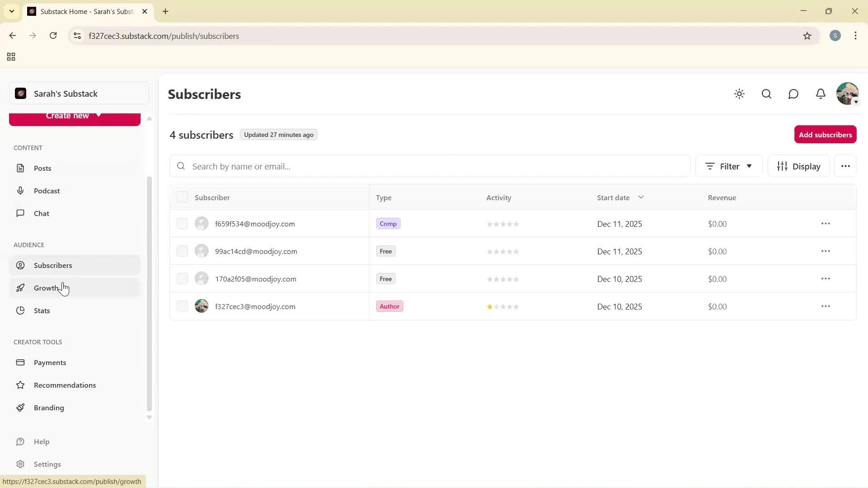This screenshot has height=488, width=868.
Task: Click the Add subscribers button
Action: coord(825,134)
